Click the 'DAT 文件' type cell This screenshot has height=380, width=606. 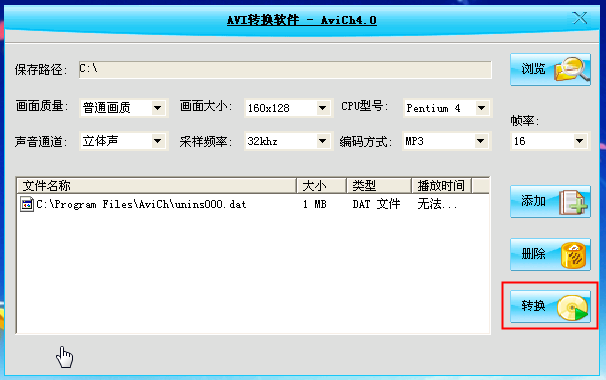click(x=376, y=204)
